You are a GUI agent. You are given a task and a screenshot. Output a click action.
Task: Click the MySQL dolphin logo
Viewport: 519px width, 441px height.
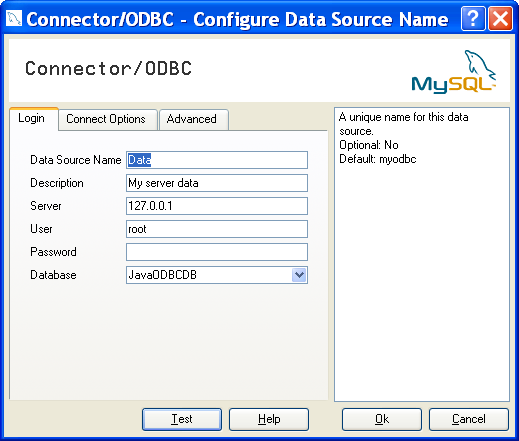(x=454, y=72)
